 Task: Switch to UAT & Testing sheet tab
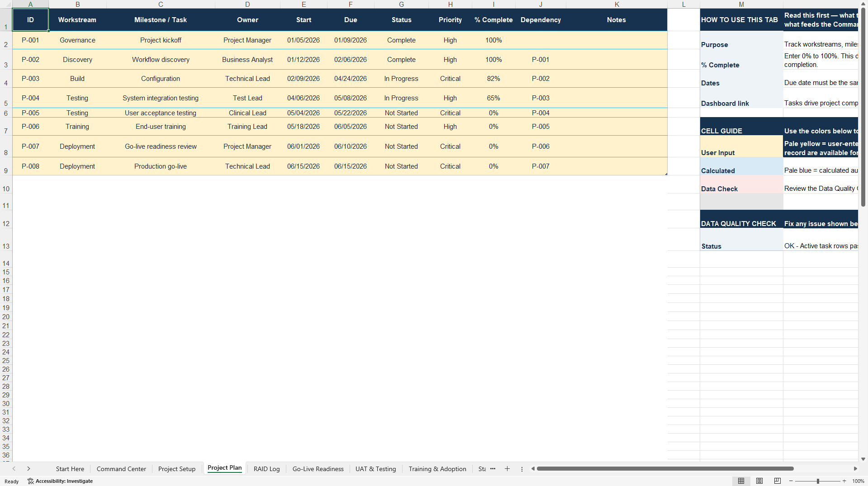[375, 469]
